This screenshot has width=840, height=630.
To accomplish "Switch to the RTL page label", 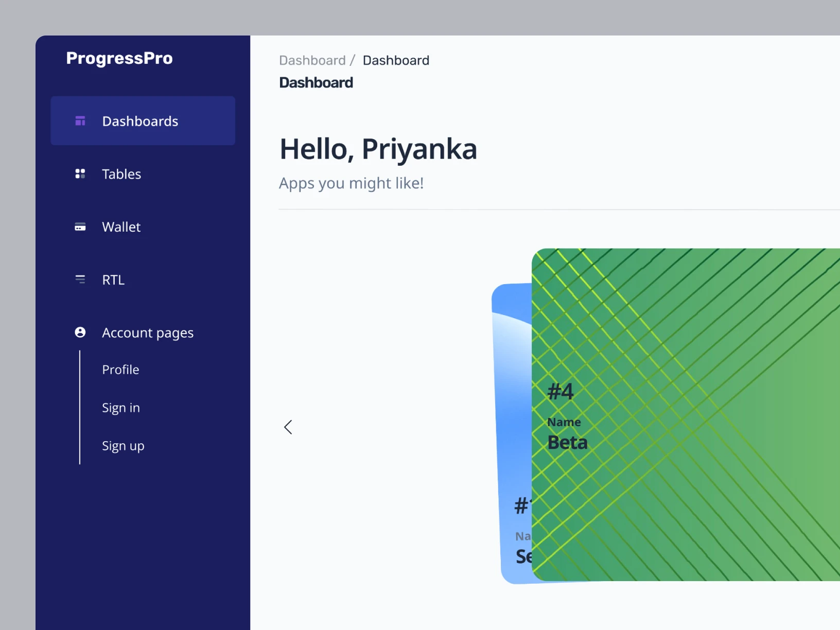I will coord(113,280).
